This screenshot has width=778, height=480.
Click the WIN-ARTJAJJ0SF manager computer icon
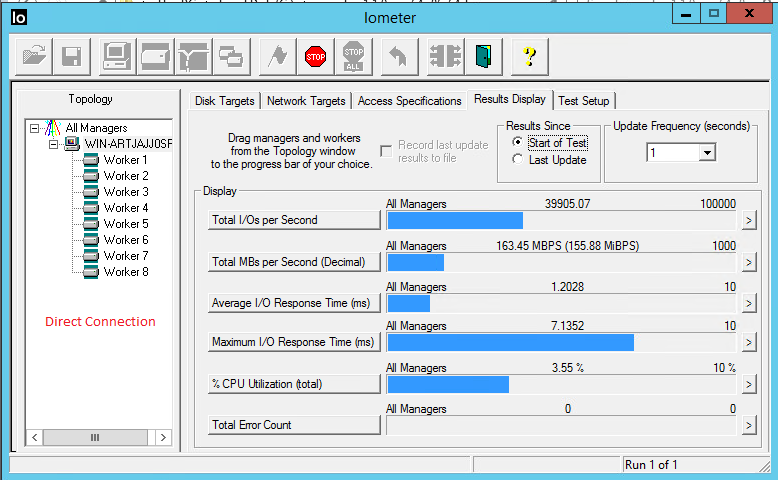pyautogui.click(x=72, y=144)
